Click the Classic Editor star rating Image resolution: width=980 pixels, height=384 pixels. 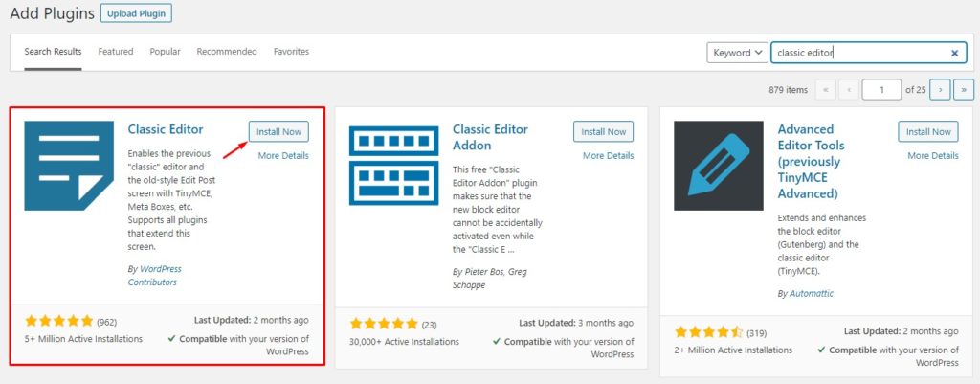[58, 322]
